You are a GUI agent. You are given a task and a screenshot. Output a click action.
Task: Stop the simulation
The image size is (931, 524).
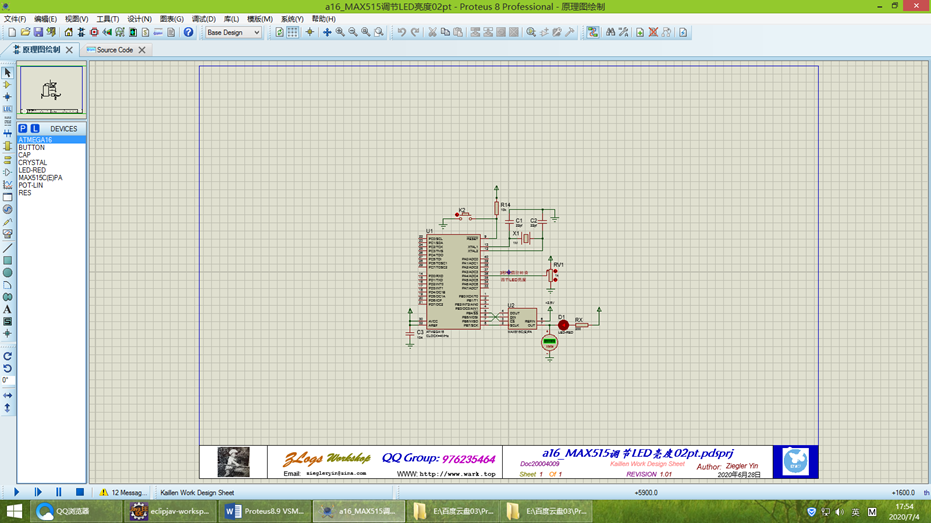point(80,492)
